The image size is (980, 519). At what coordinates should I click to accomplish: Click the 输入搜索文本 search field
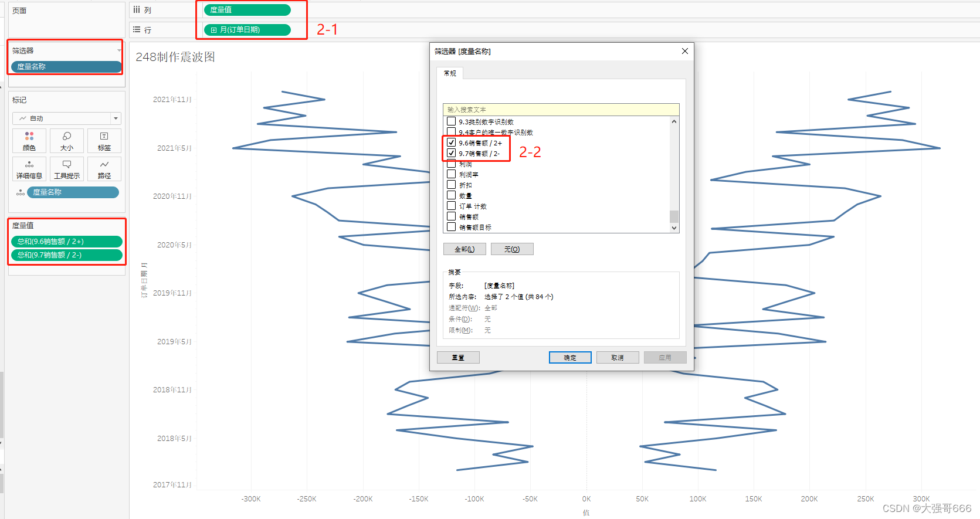point(561,110)
